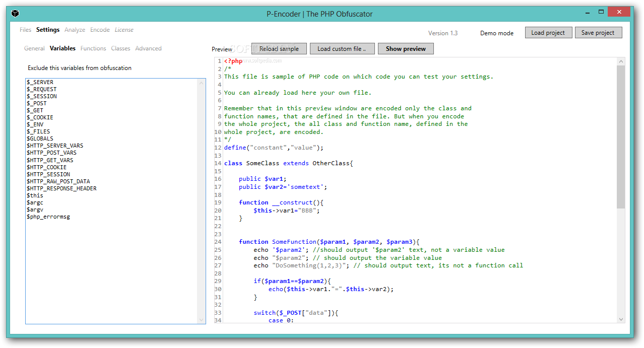This screenshot has height=348, width=644.
Task: Select $HTTP_RESPONSE_HEADER in the list
Action: click(x=62, y=188)
